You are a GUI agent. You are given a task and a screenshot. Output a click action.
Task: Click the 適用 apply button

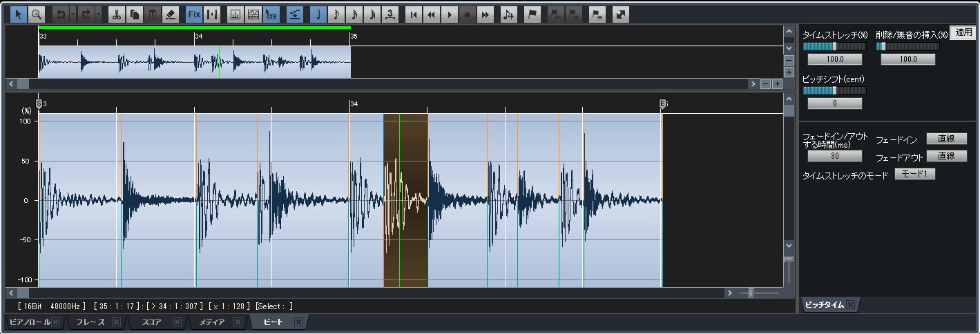point(963,32)
